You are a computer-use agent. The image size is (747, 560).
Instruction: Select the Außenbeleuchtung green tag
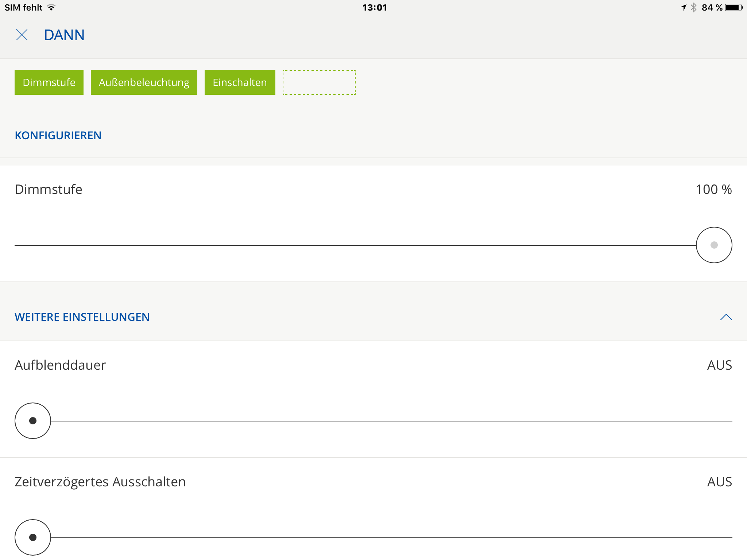[x=144, y=82]
